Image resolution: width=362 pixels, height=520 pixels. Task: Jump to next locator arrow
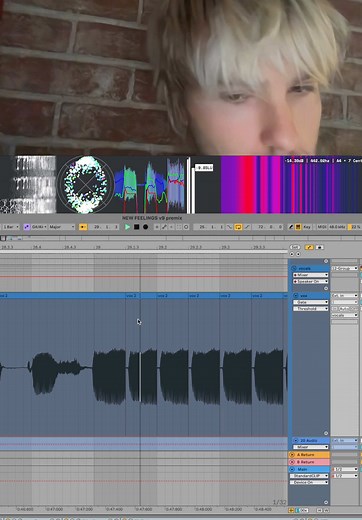tap(298, 254)
